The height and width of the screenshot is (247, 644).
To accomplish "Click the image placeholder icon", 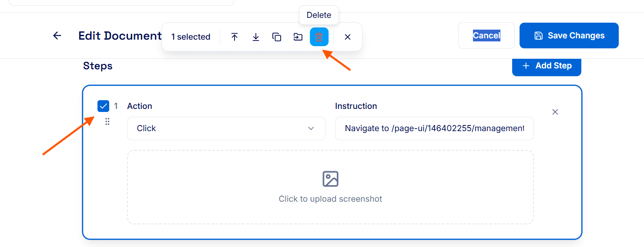I will [330, 179].
